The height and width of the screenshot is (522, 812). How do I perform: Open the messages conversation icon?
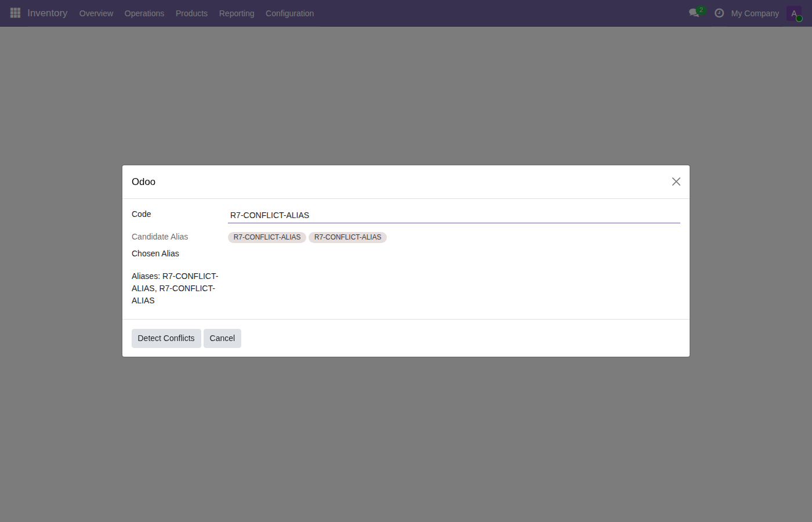click(x=695, y=13)
